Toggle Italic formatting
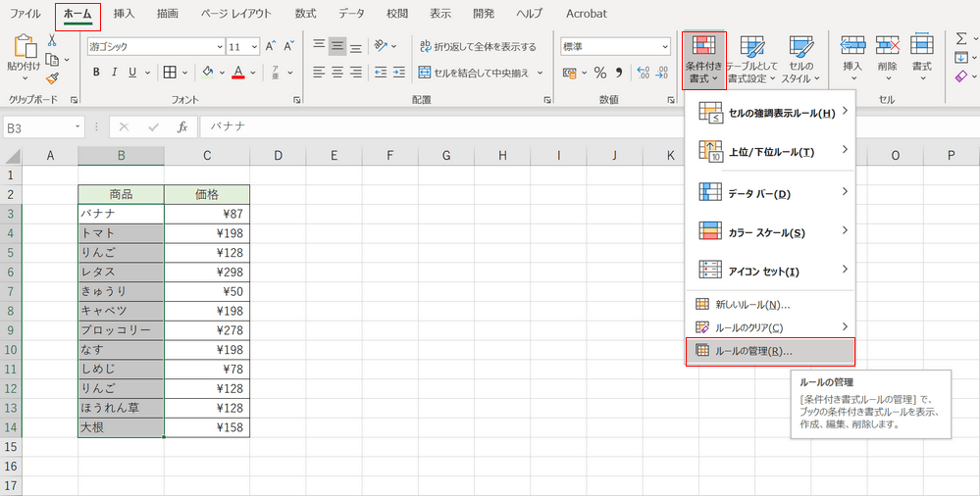This screenshot has width=980, height=496. coord(114,73)
